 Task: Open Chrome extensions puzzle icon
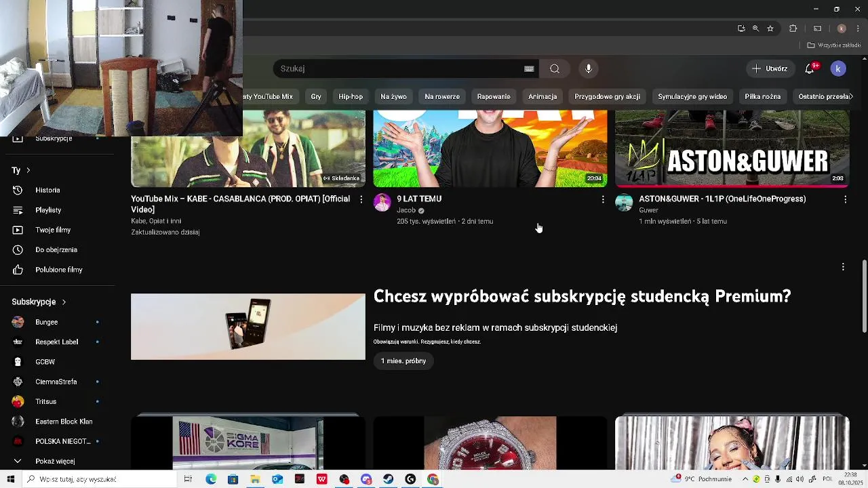pyautogui.click(x=793, y=28)
